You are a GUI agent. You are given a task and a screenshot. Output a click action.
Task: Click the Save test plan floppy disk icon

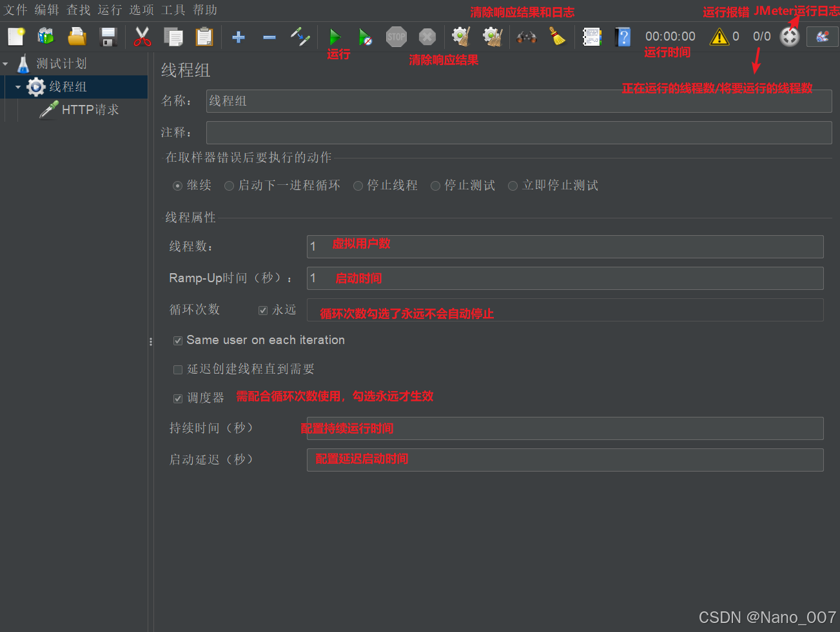coord(108,37)
